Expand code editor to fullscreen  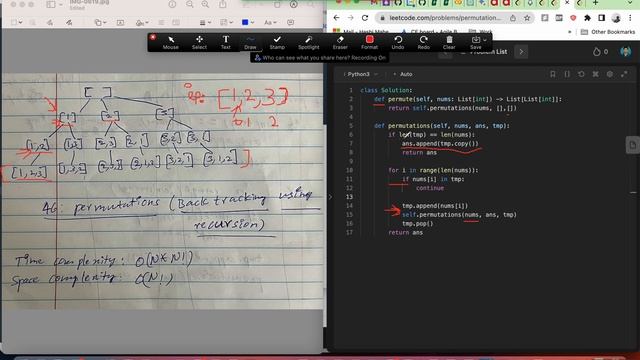click(x=624, y=74)
